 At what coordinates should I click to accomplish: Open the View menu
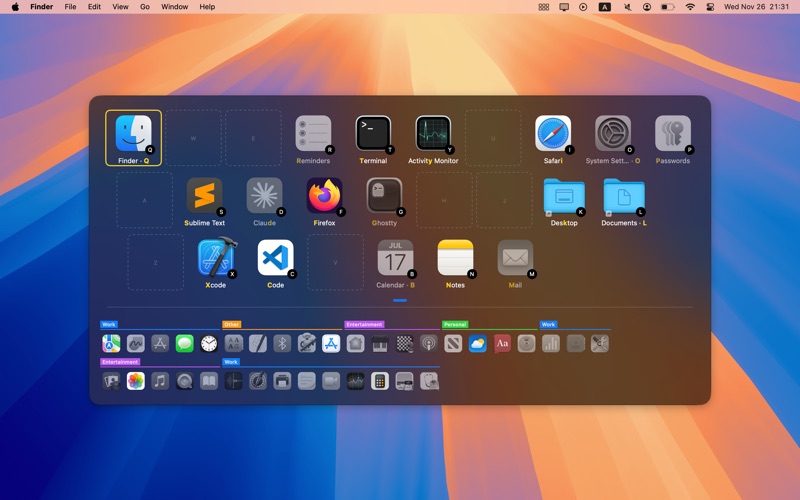pos(120,7)
